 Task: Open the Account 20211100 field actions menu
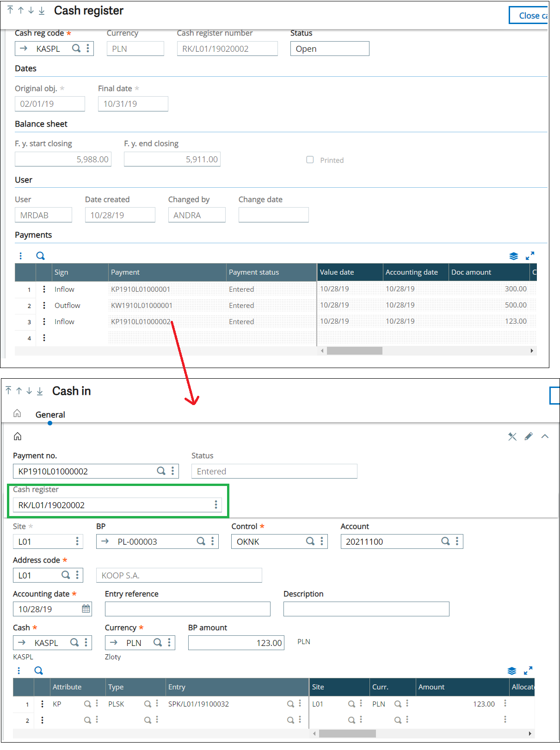click(457, 541)
